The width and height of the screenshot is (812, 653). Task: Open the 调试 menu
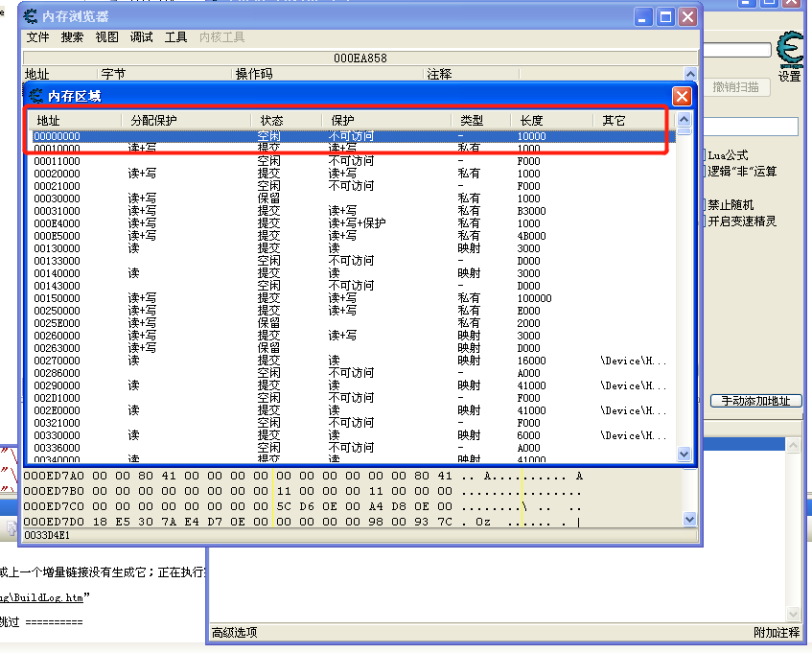[x=141, y=37]
